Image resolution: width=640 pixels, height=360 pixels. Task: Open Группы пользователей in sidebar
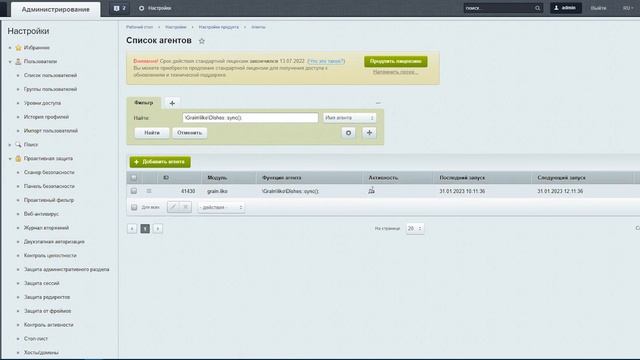point(50,89)
